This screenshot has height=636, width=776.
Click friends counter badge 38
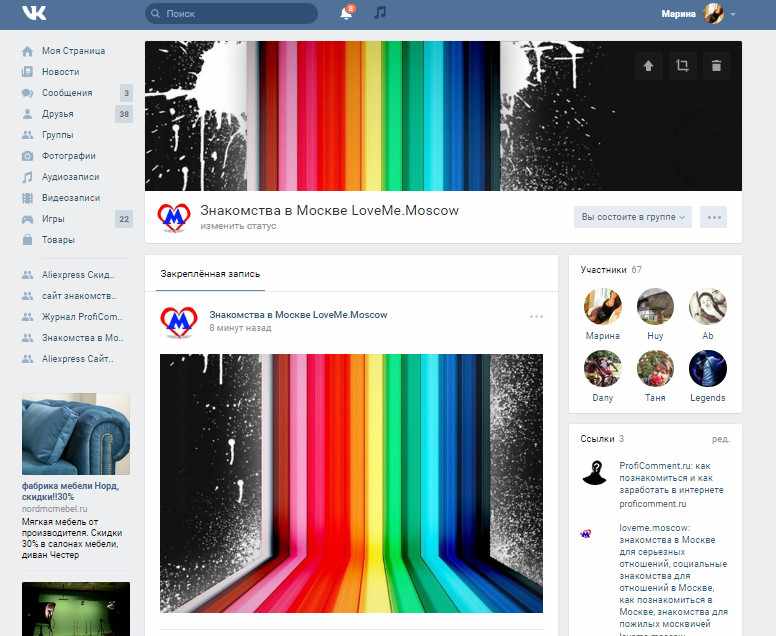click(124, 114)
